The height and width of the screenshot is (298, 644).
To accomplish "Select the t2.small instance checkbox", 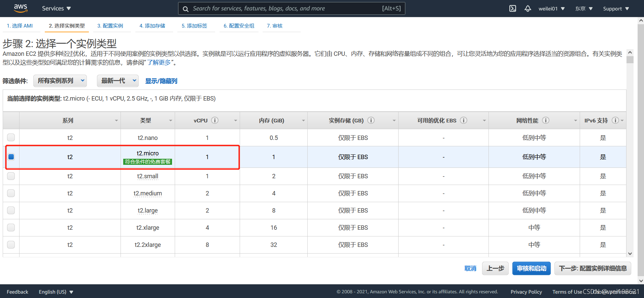I will [11, 176].
